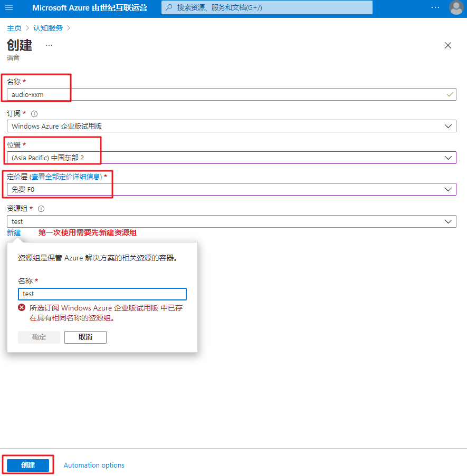Image resolution: width=467 pixels, height=476 pixels.
Task: Click the green validation checkmark
Action: pyautogui.click(x=450, y=94)
